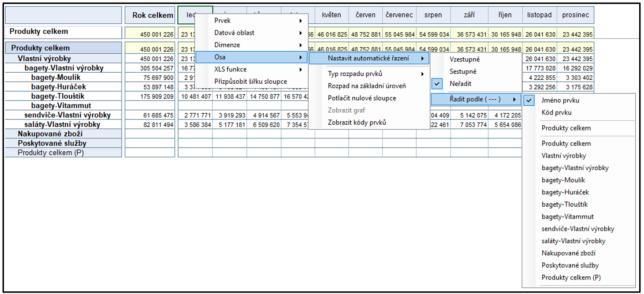The width and height of the screenshot is (644, 294).
Task: Click the cell with value 175 909 209
Action: point(150,97)
